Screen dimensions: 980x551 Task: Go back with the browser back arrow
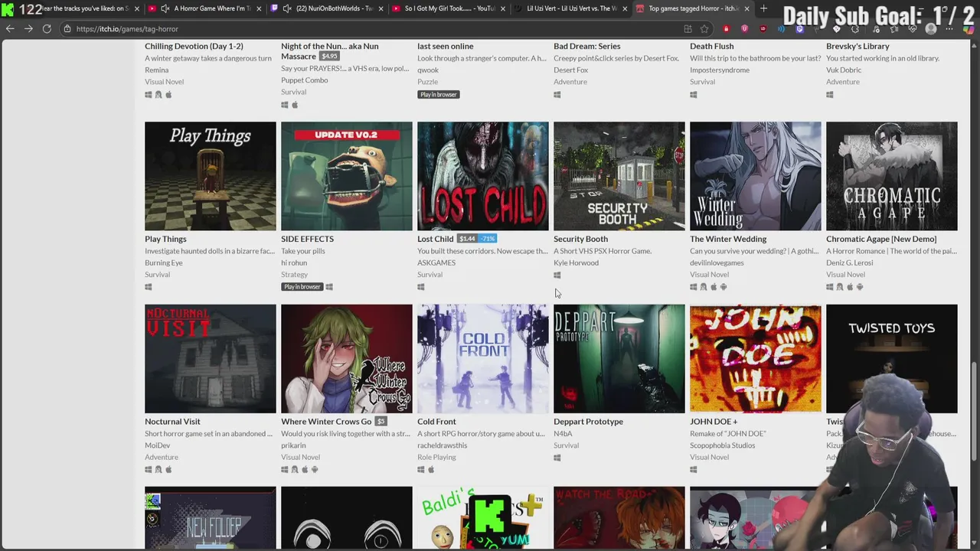pos(10,28)
